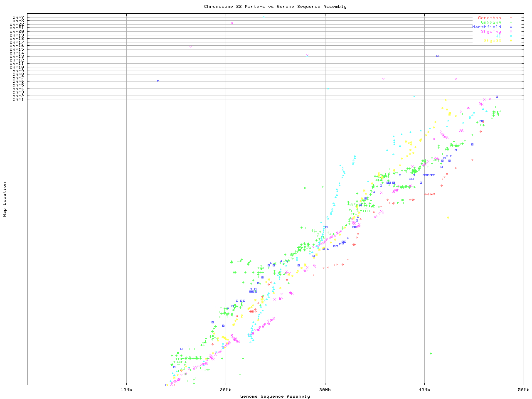The height and width of the screenshot is (399, 532).
Task: Click the yellow ShgcG3 star legend symbol
Action: click(511, 41)
